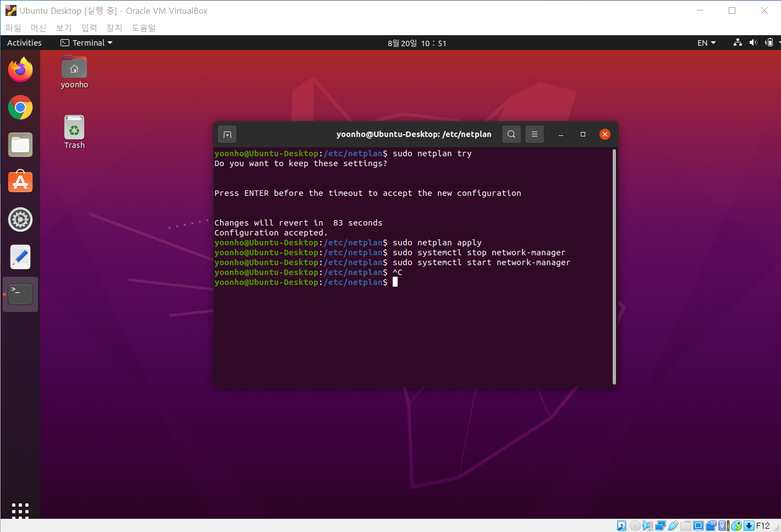Viewport: 781px width, 532px height.
Task: Click VirtualBox network adapters status icon
Action: click(x=661, y=525)
